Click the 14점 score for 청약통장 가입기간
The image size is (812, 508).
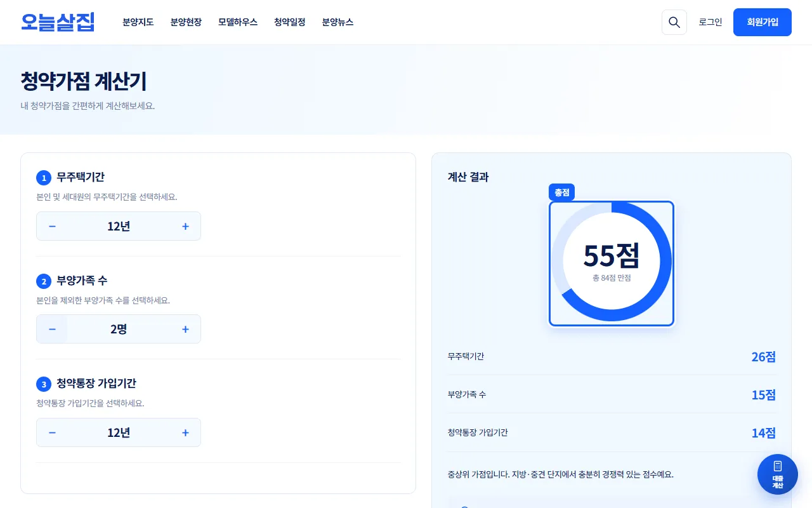coord(764,433)
